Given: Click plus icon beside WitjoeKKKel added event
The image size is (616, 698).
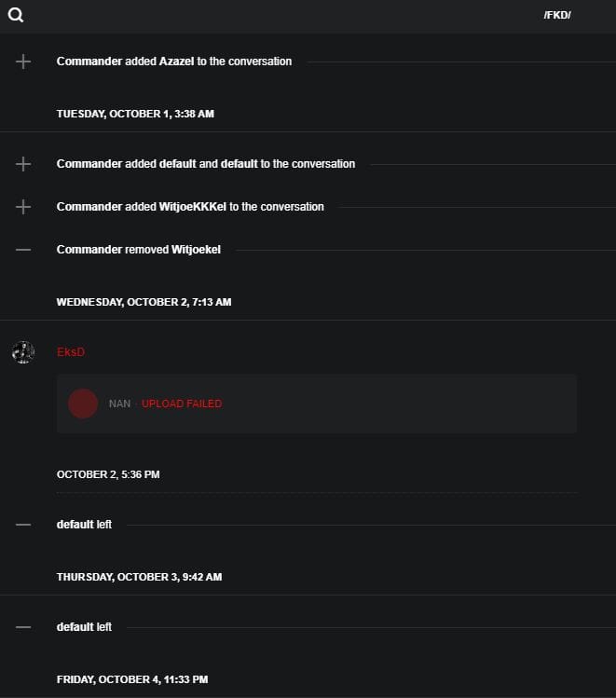Looking at the screenshot, I should pyautogui.click(x=23, y=207).
